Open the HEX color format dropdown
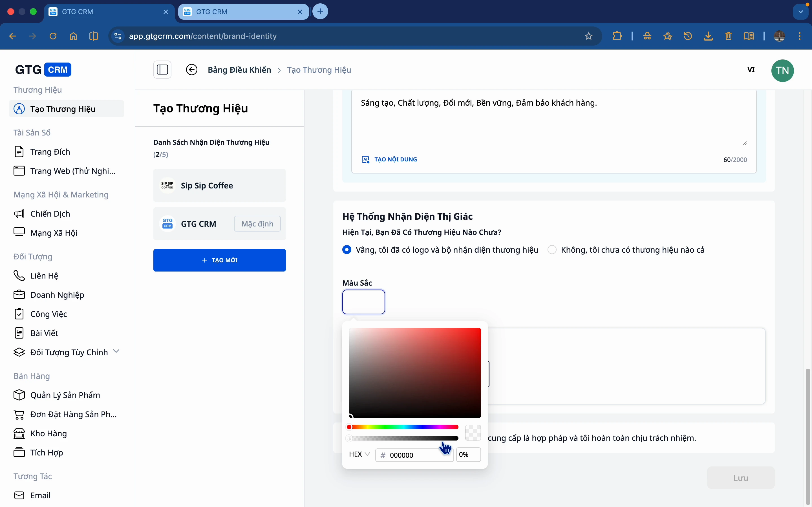This screenshot has height=507, width=812. click(359, 454)
